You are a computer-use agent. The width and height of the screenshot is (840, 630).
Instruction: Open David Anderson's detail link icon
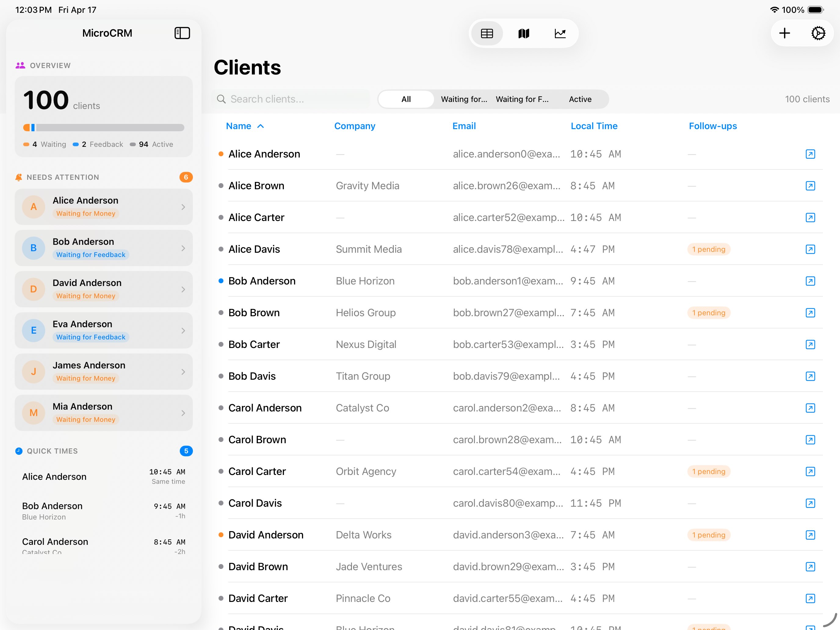pyautogui.click(x=810, y=535)
